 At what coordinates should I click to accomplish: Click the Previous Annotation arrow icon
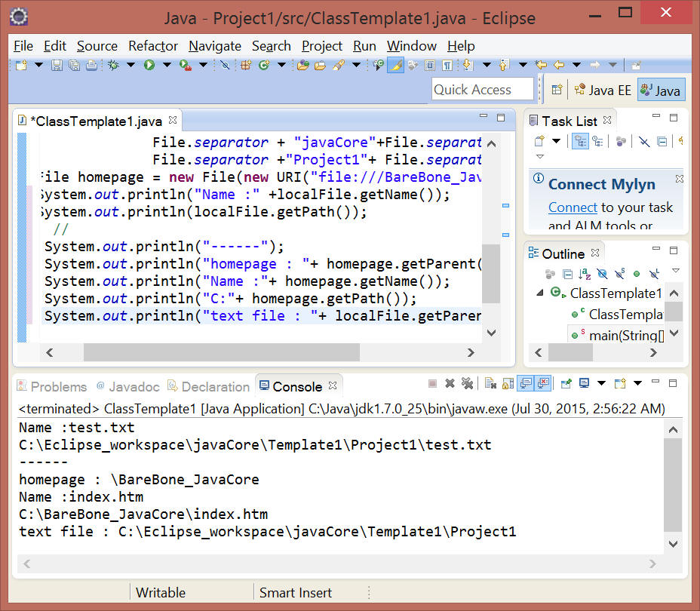point(504,65)
